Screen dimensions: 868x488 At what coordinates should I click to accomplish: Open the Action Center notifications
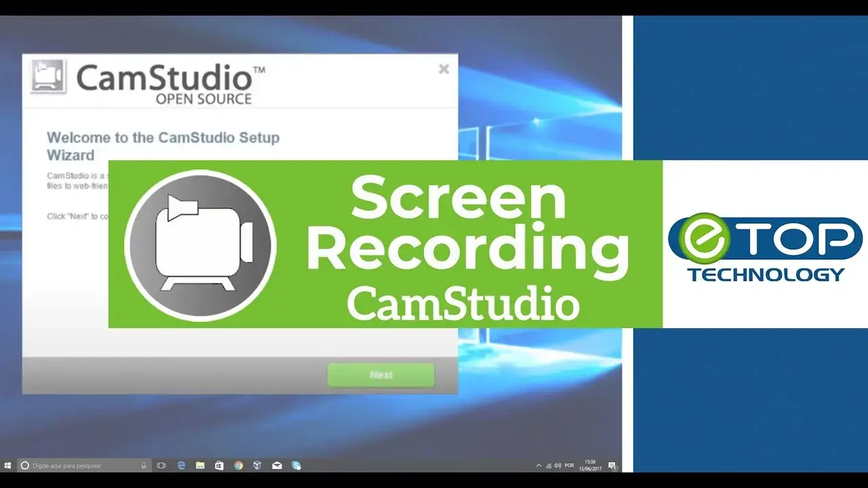click(x=612, y=466)
